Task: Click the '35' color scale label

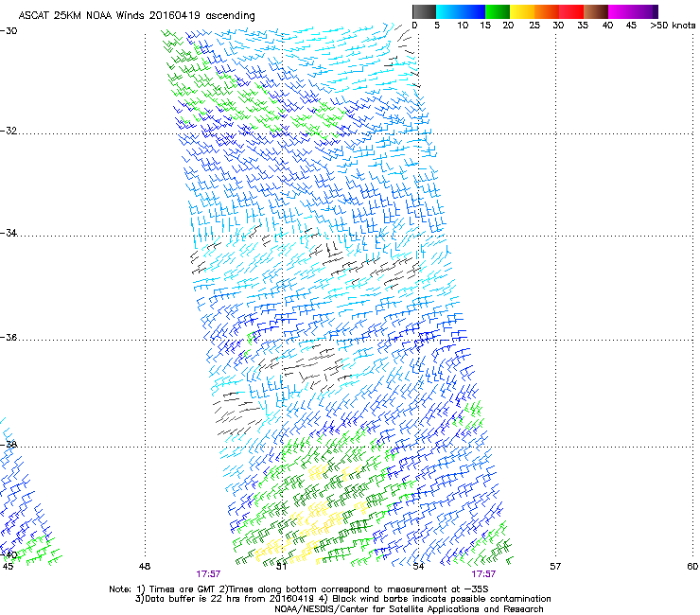Action: pyautogui.click(x=583, y=26)
